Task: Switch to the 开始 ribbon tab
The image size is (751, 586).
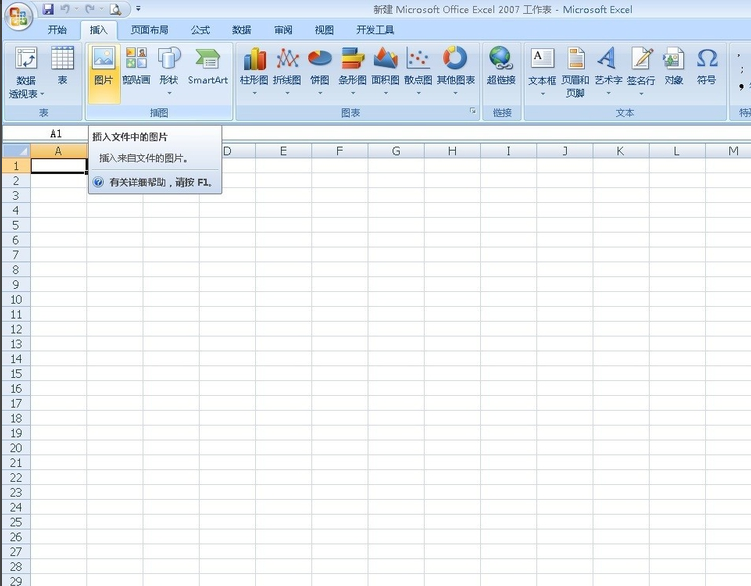Action: (57, 30)
